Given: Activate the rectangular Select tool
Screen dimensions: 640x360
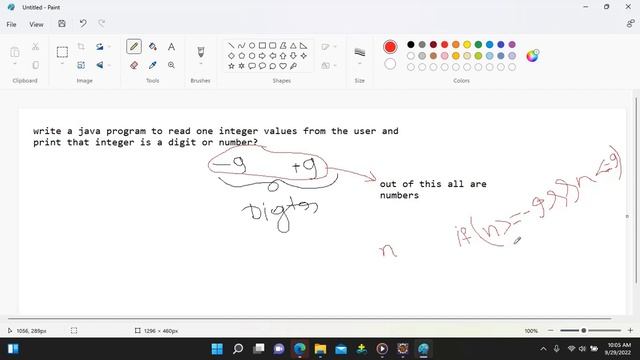Looking at the screenshot, I should tap(62, 52).
